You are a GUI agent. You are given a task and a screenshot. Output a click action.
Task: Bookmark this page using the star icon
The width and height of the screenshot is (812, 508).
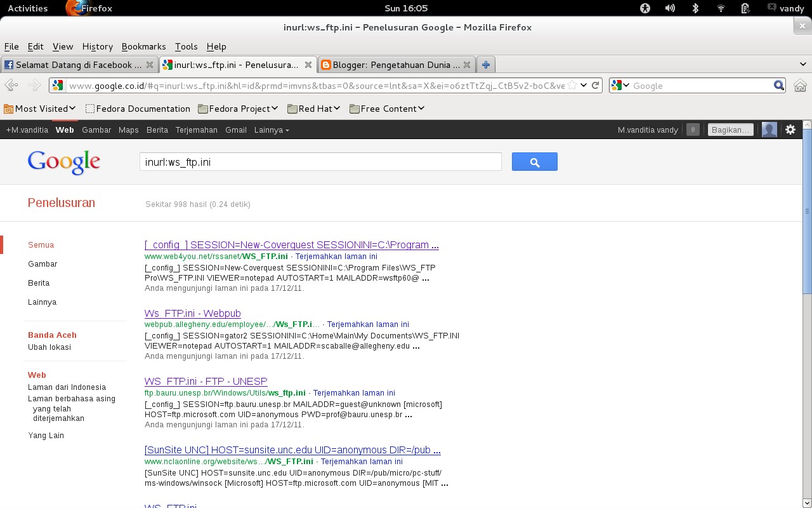click(572, 85)
